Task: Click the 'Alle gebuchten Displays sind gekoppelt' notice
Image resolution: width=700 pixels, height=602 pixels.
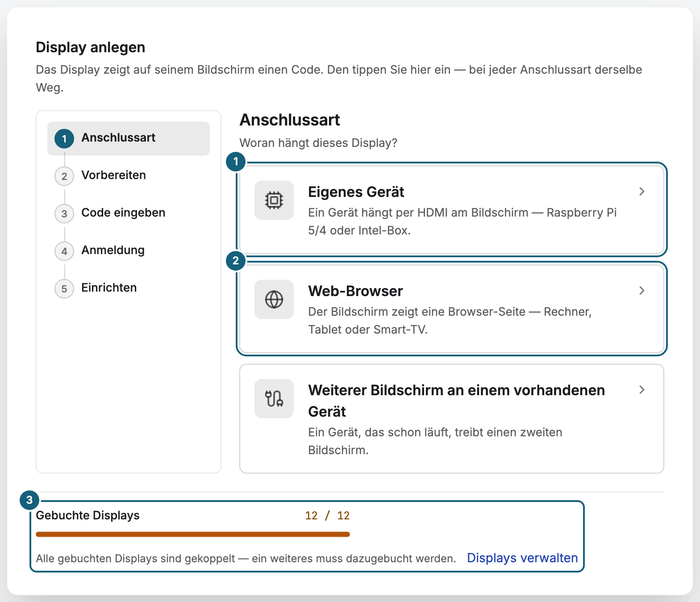Action: coord(246,559)
